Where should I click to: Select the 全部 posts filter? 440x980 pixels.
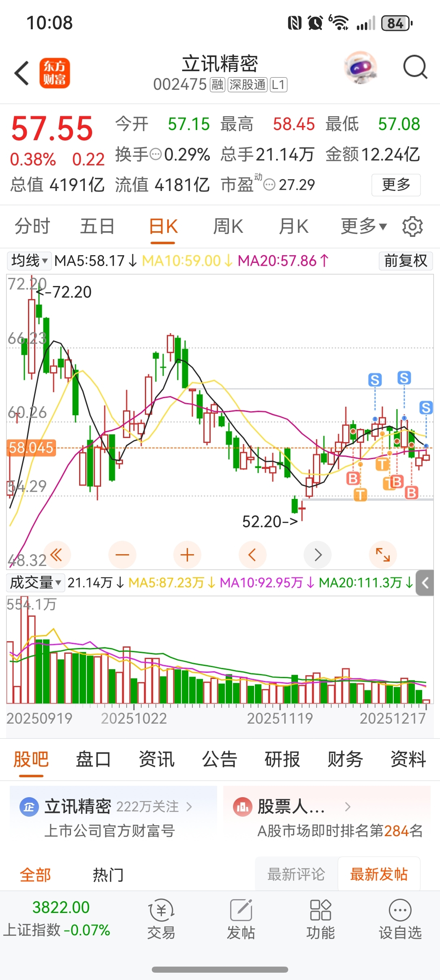35,874
